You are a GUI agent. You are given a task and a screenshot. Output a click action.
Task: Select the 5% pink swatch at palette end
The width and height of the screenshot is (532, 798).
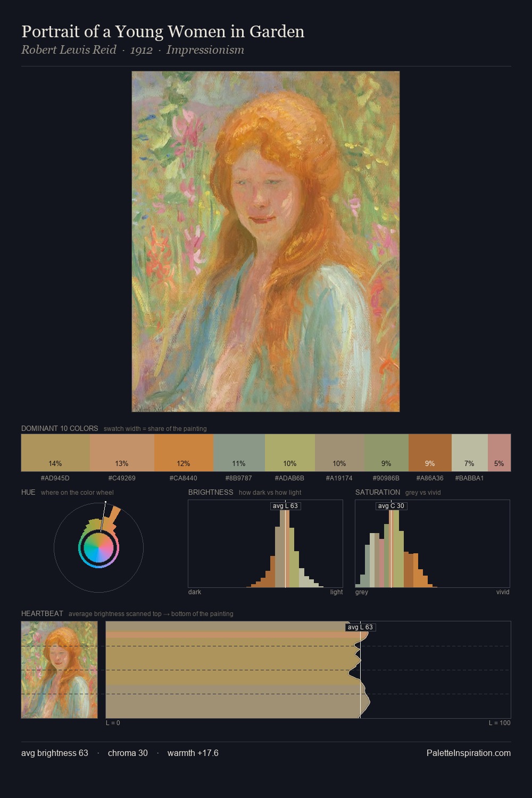point(499,453)
